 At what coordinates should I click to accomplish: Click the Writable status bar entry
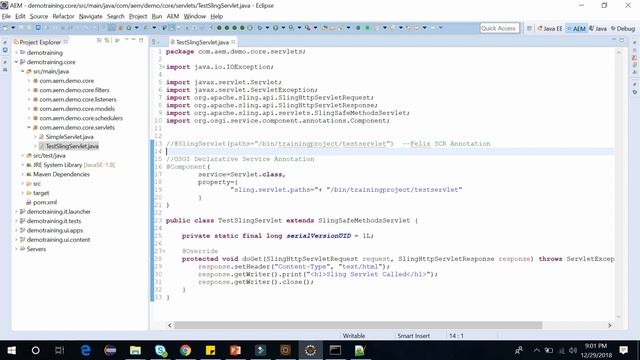pos(353,336)
